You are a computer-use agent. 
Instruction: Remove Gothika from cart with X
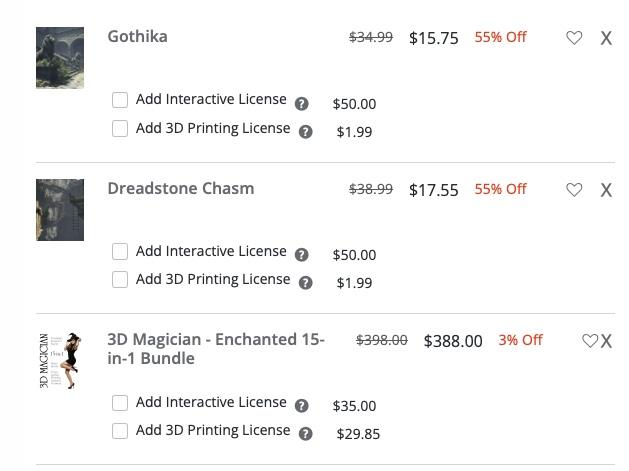[x=606, y=39]
